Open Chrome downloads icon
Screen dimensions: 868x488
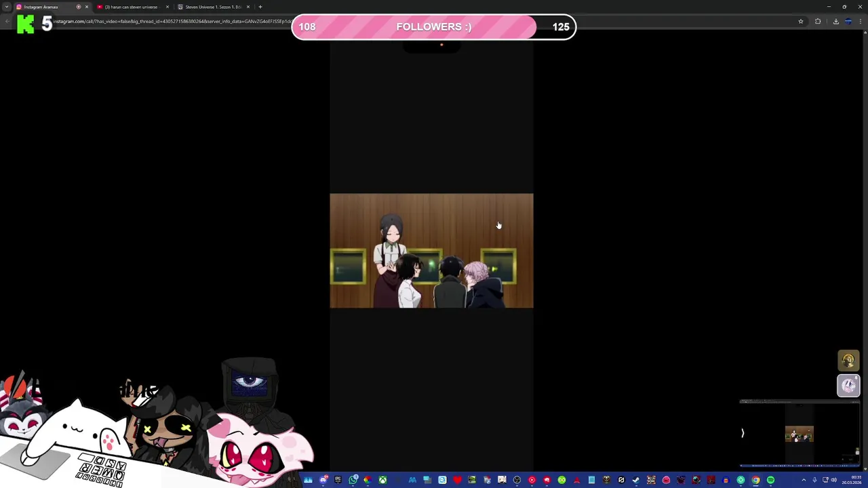835,22
